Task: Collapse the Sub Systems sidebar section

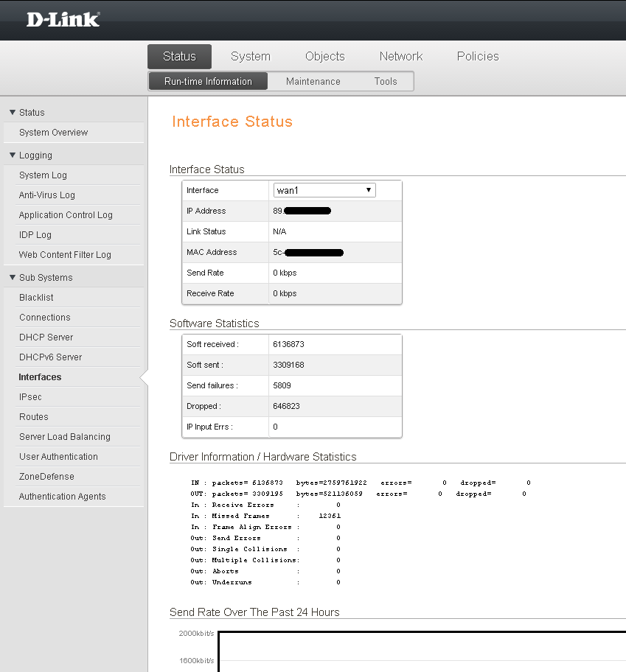Action: tap(41, 278)
